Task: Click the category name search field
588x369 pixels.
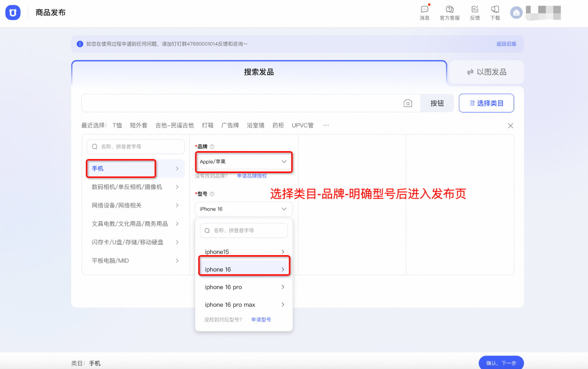Action: pos(135,147)
